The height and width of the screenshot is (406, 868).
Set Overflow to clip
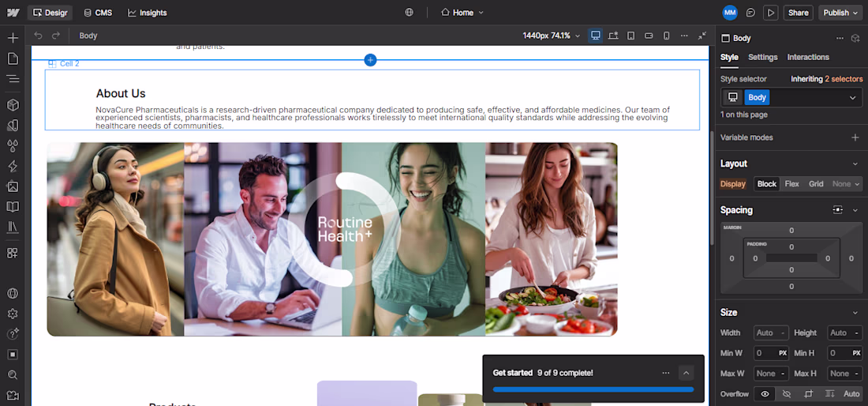(808, 394)
